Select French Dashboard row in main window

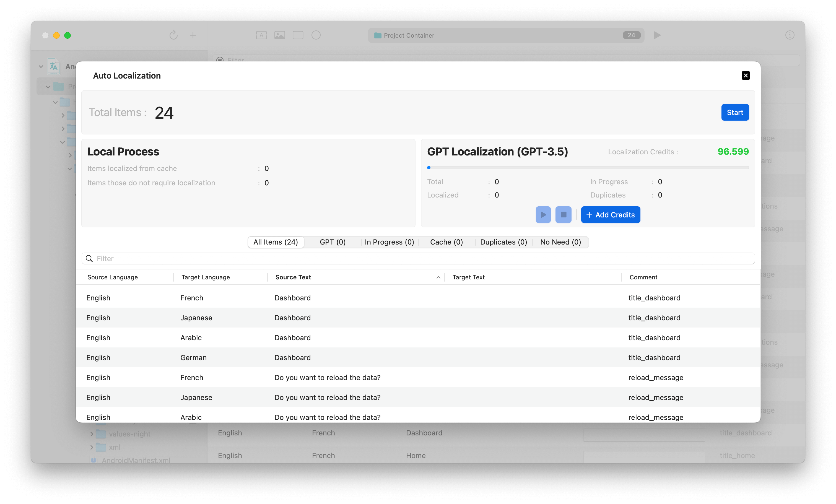(x=505, y=433)
